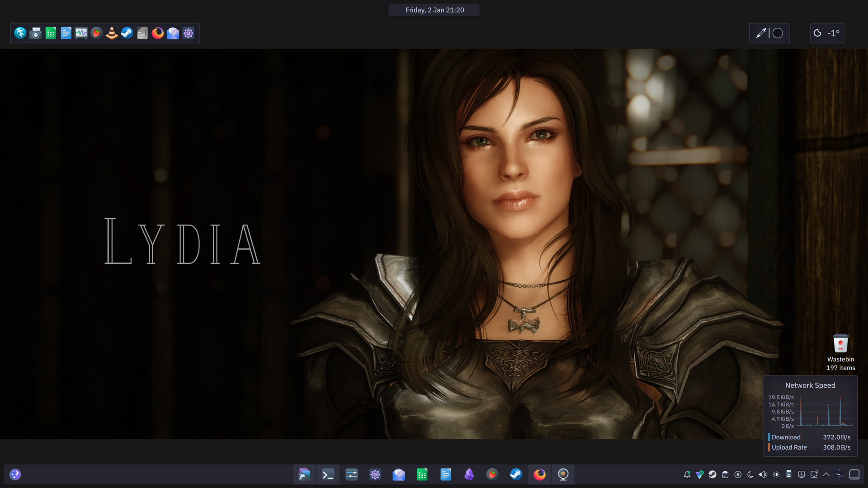Open notifications bell in system tray
This screenshot has width=868, height=488.
click(x=687, y=474)
